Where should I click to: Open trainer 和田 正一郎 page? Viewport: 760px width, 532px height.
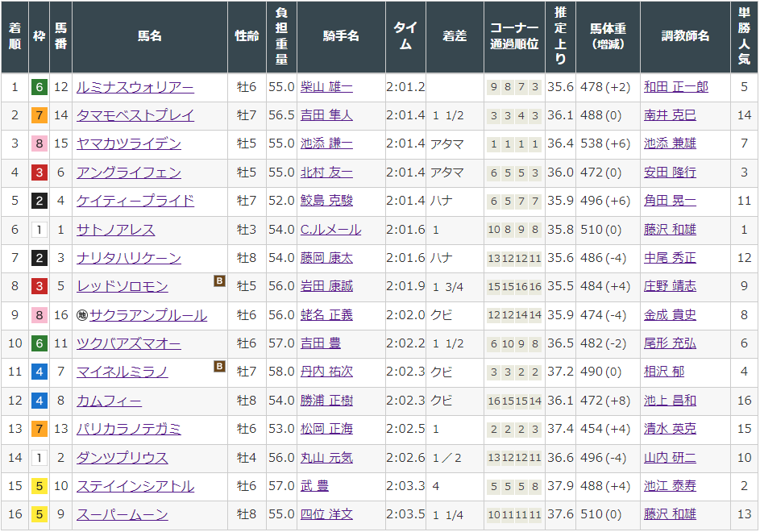click(676, 87)
